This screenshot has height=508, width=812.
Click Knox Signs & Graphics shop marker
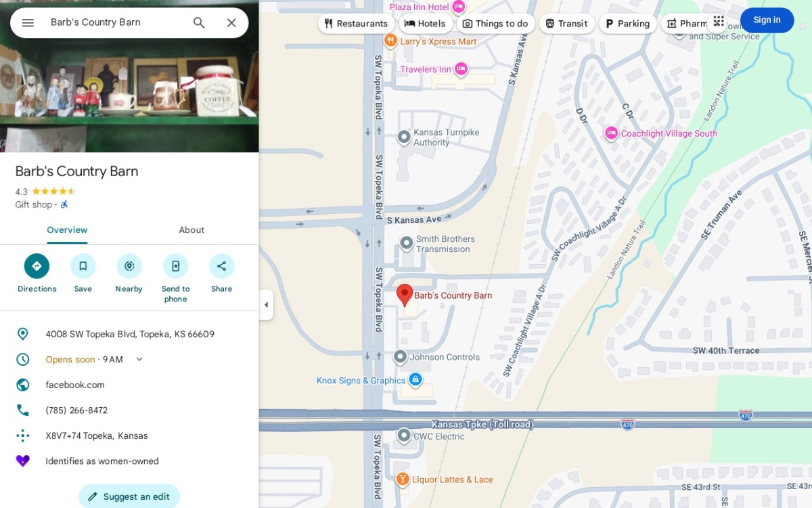point(416,381)
